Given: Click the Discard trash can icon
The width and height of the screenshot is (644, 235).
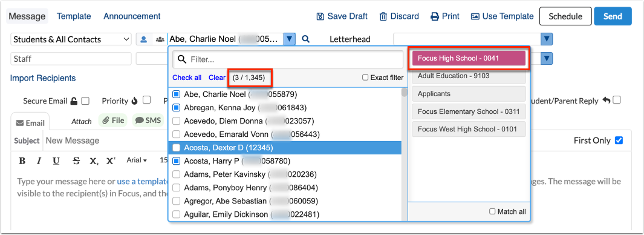Looking at the screenshot, I should (383, 16).
